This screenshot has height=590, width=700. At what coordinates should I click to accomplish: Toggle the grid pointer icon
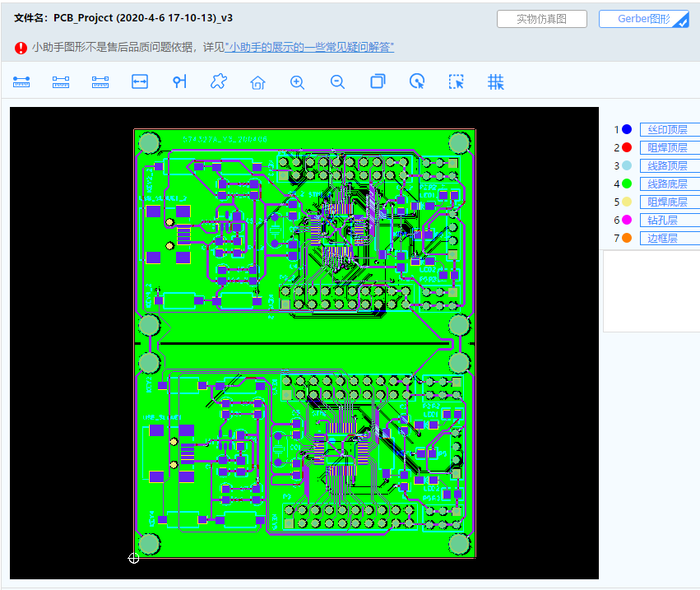[x=495, y=82]
